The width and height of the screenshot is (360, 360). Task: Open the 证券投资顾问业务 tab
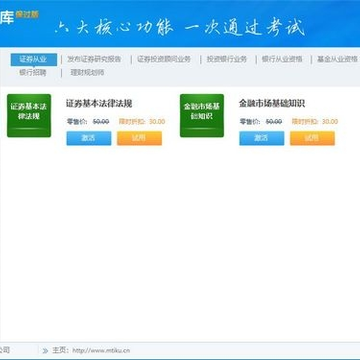point(164,60)
